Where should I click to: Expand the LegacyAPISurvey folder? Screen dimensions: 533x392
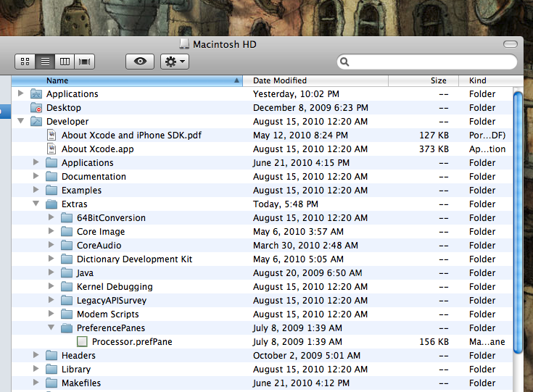coord(51,299)
